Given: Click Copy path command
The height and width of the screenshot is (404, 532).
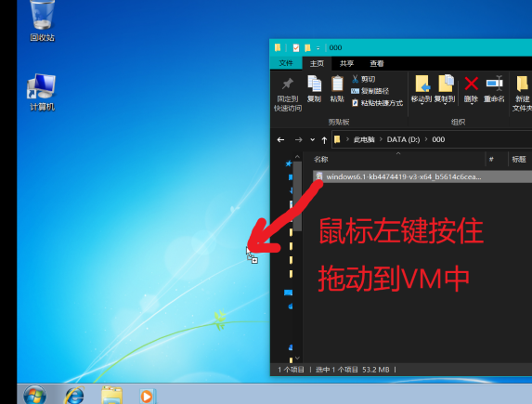Looking at the screenshot, I should click(370, 91).
